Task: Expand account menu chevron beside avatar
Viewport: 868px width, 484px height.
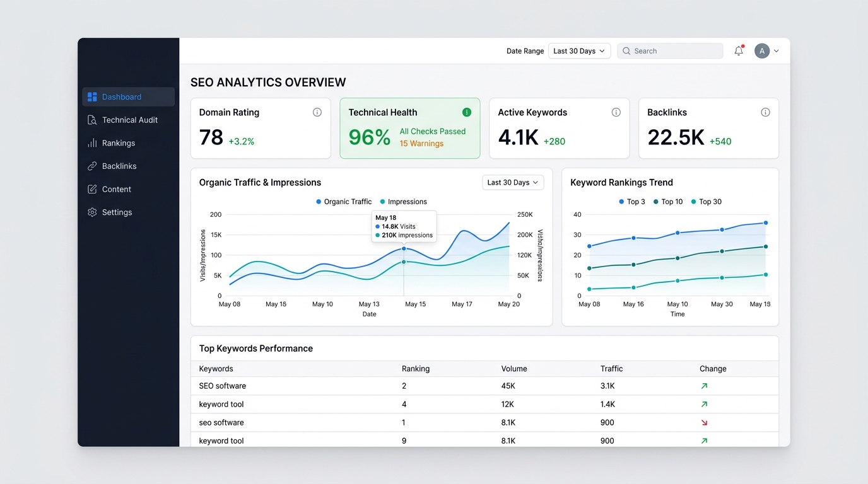Action: tap(777, 51)
